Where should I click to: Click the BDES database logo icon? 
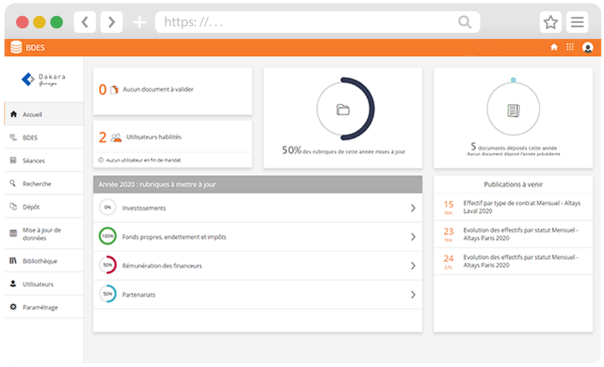16,47
